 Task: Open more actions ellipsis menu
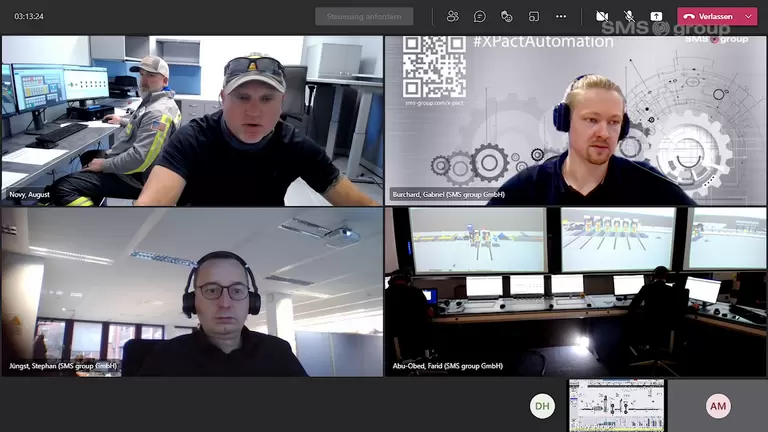coord(561,16)
